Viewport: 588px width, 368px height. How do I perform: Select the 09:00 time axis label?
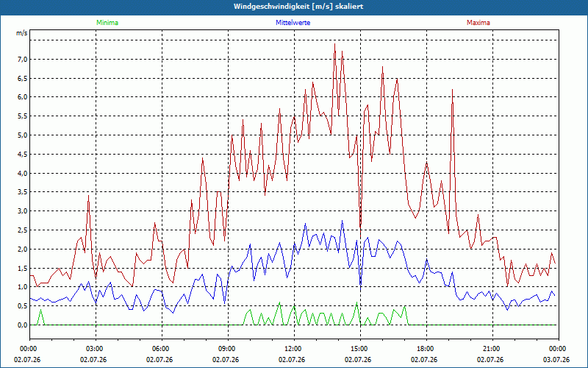click(228, 349)
